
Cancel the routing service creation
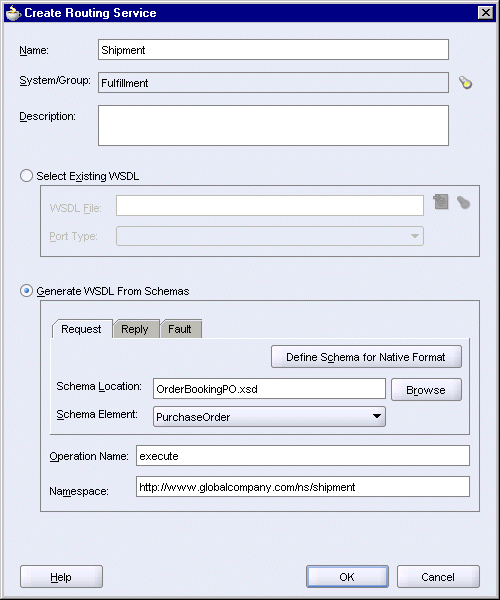(438, 577)
